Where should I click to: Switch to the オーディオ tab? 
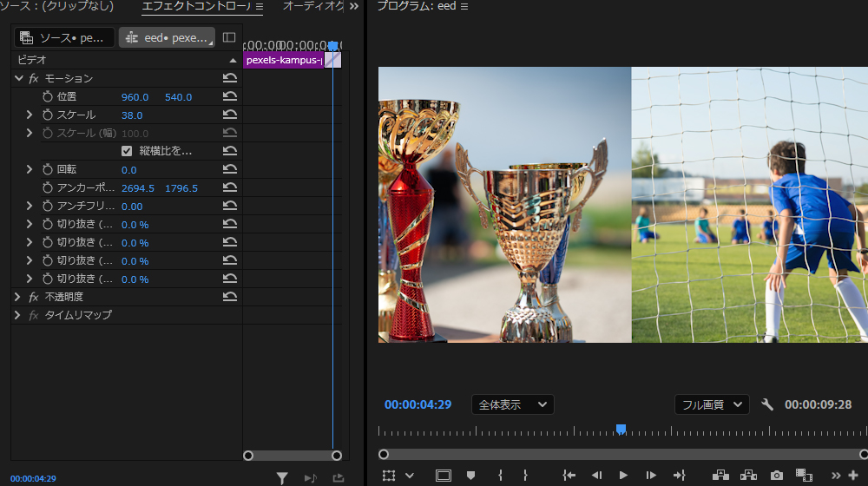[x=312, y=6]
